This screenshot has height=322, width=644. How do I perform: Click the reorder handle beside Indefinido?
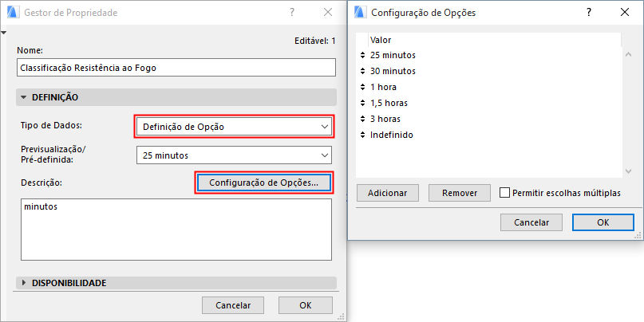click(363, 135)
